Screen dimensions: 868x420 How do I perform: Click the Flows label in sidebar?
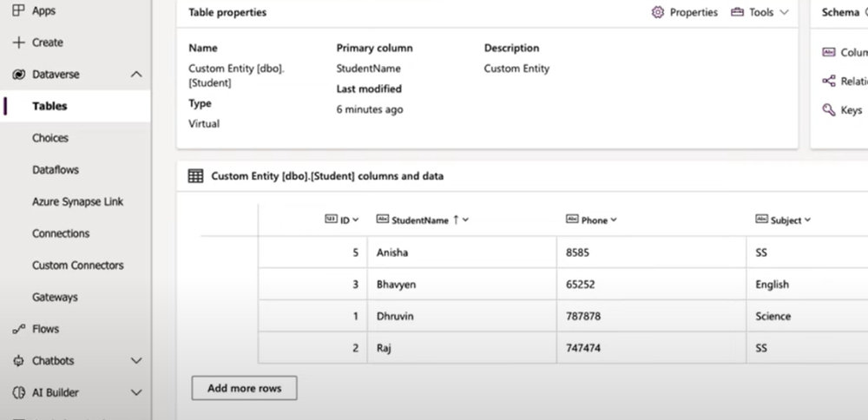pos(45,329)
